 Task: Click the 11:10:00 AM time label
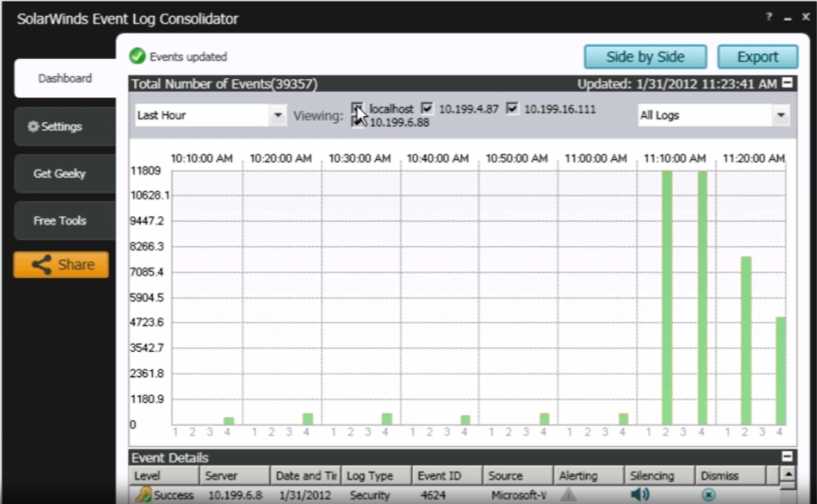coord(674,158)
